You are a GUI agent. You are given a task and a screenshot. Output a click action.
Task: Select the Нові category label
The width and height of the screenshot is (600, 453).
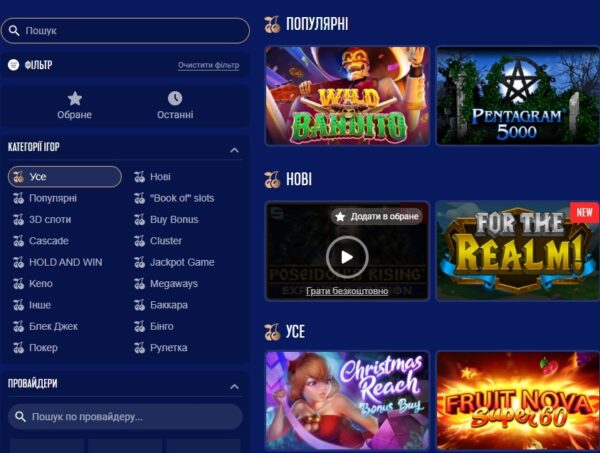pos(160,177)
